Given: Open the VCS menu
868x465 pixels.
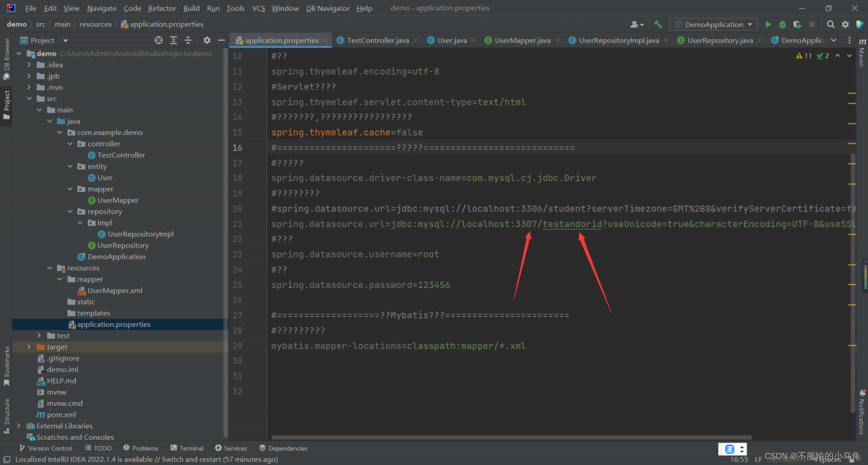Looking at the screenshot, I should click(x=258, y=8).
